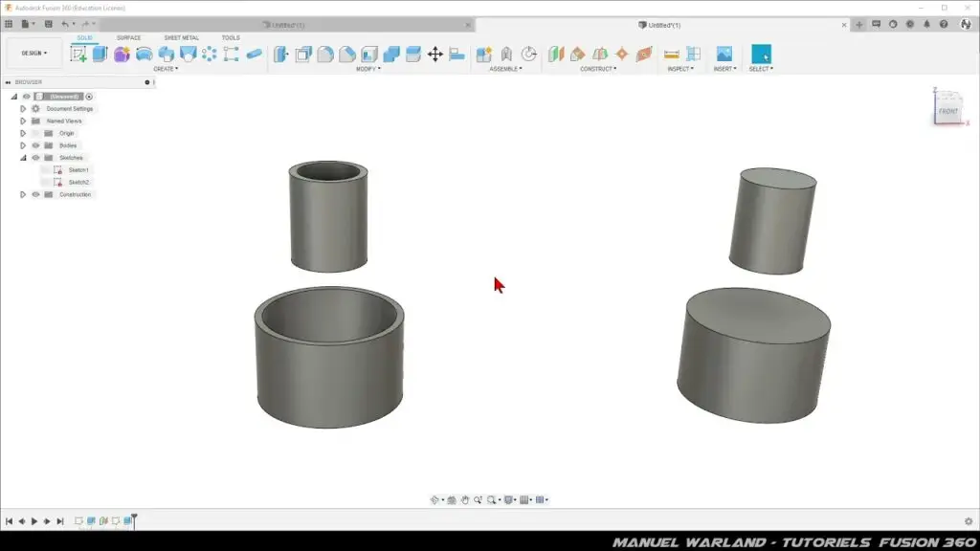The image size is (980, 551).
Task: Toggle visibility of Bodies folder
Action: (x=35, y=145)
